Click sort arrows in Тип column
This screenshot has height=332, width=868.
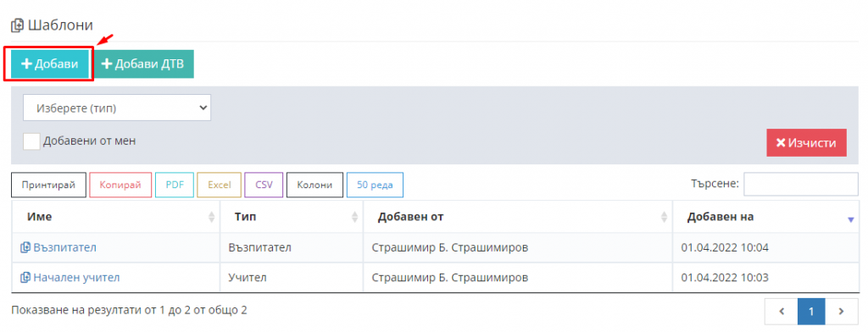coord(354,218)
